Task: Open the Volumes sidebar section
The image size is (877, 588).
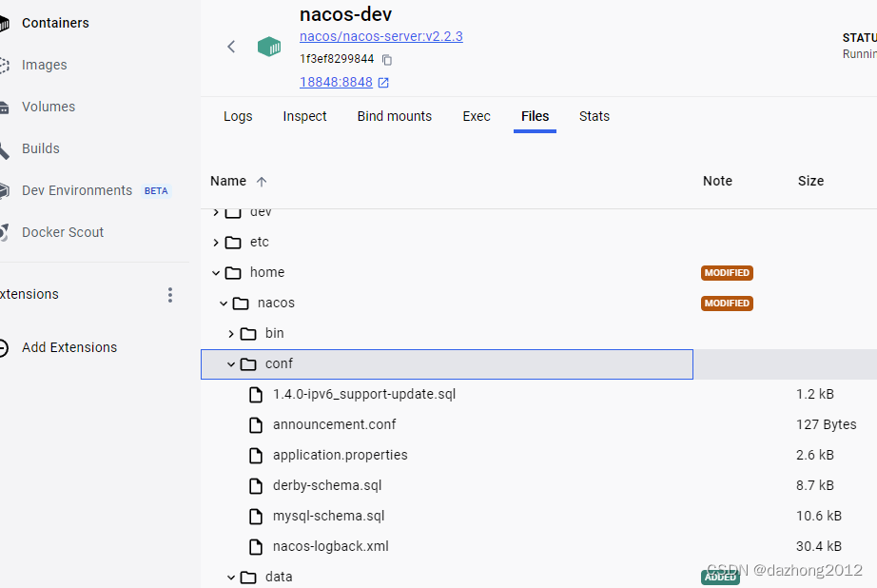Action: 48,107
